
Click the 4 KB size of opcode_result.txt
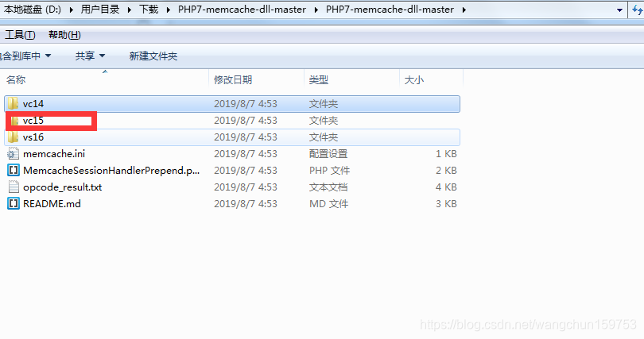click(x=446, y=187)
